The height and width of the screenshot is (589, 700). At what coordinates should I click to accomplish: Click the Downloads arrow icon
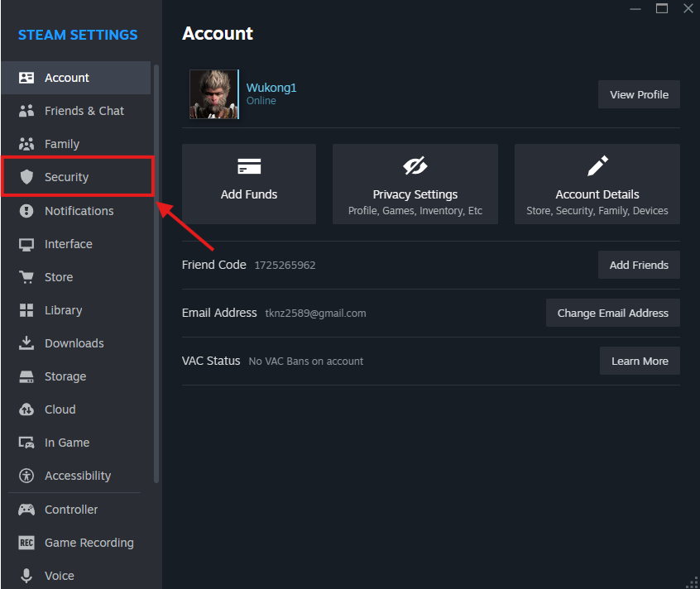26,343
